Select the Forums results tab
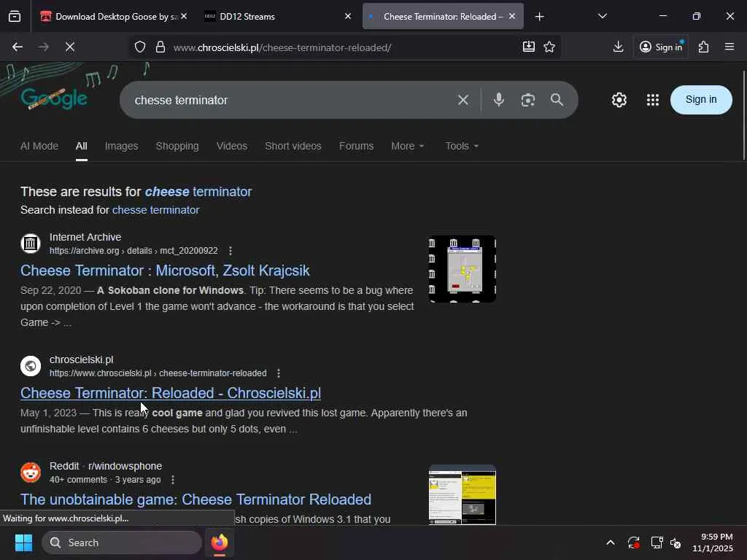Viewport: 747px width, 560px height. click(356, 146)
